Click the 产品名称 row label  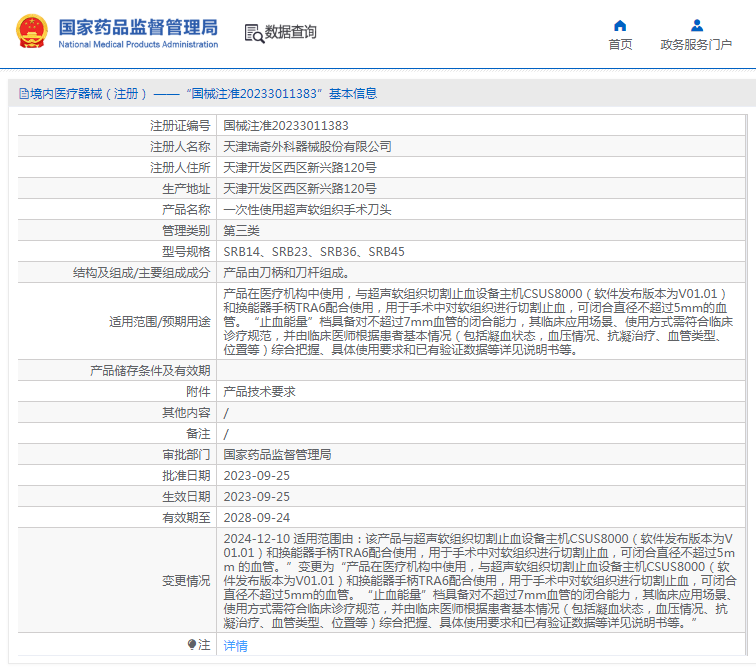186,210
